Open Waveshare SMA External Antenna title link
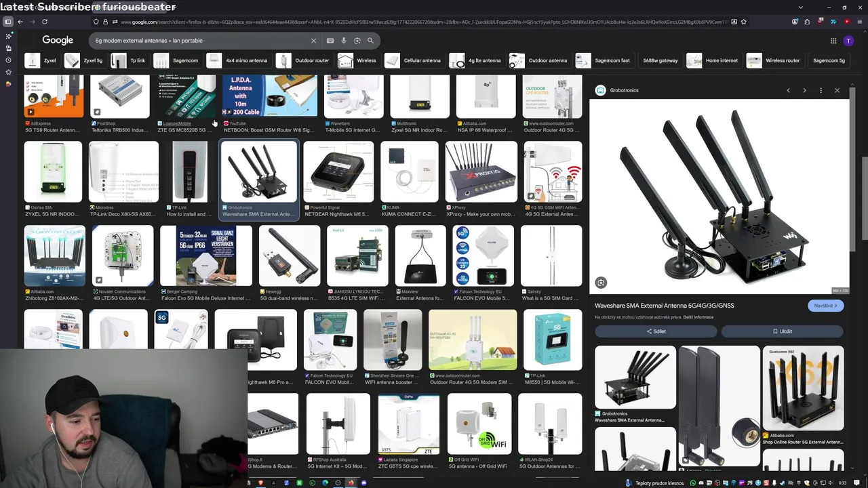Viewport: 868px width, 488px height. [665, 306]
